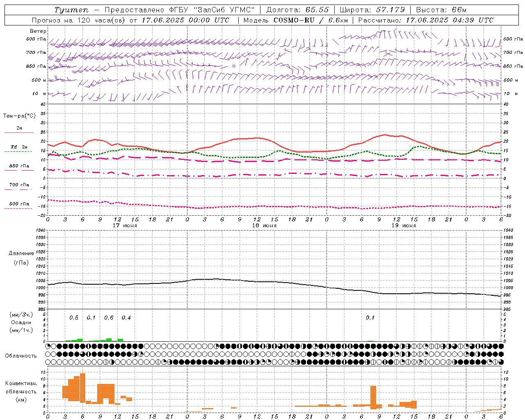Viewport: 525px width, 420px height.
Task: Click the '0.5' precipitation amount value
Action: pos(74,318)
